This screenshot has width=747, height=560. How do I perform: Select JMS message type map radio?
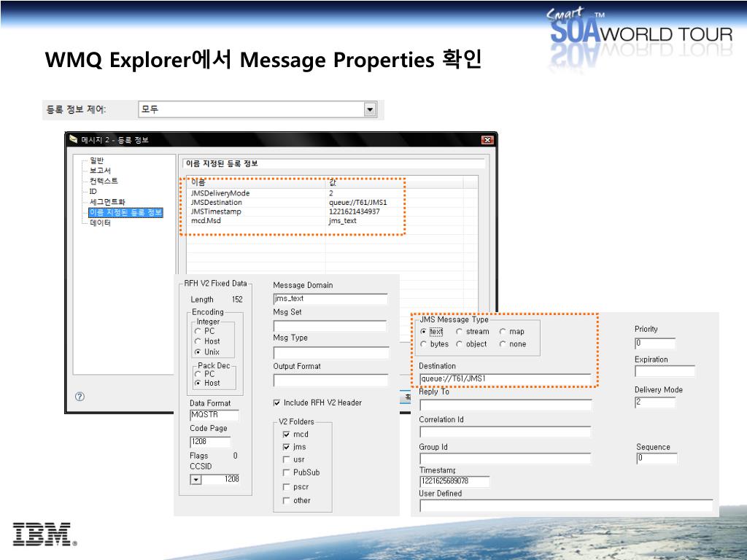pyautogui.click(x=503, y=332)
